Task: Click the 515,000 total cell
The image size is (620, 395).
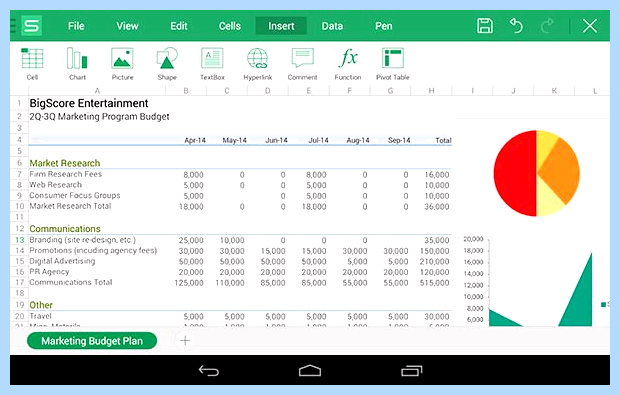Action: 434,283
